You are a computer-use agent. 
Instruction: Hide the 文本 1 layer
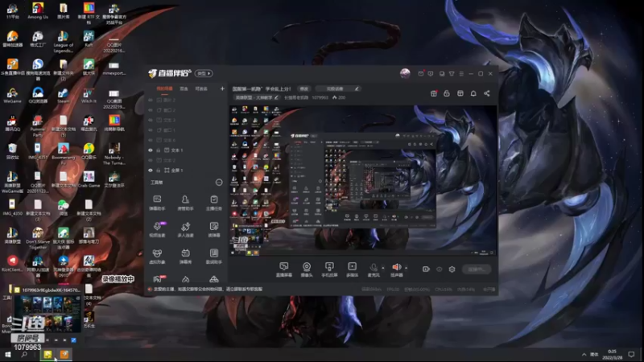151,150
